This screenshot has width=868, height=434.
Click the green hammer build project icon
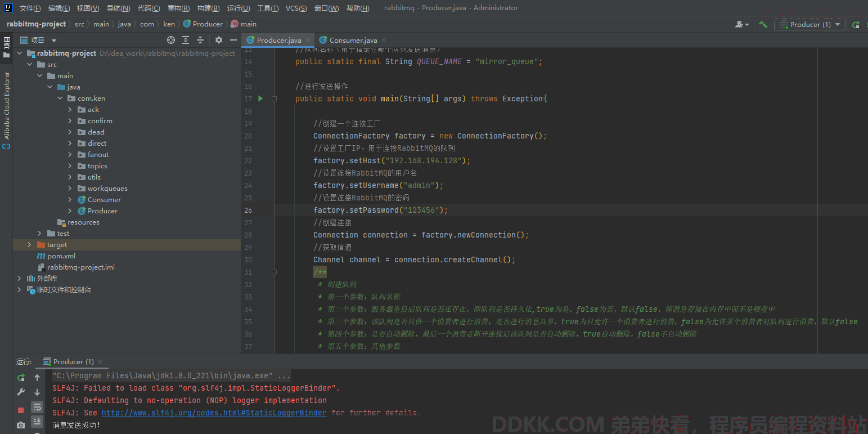click(763, 24)
